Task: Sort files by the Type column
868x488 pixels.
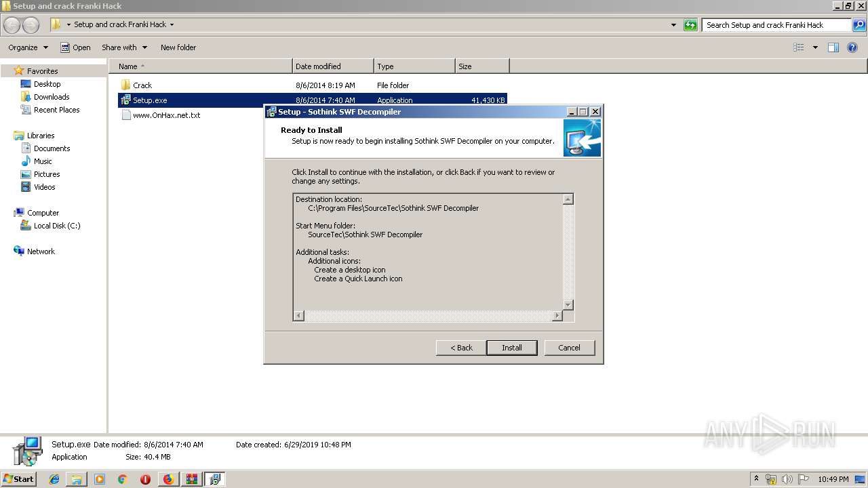Action: (x=414, y=66)
